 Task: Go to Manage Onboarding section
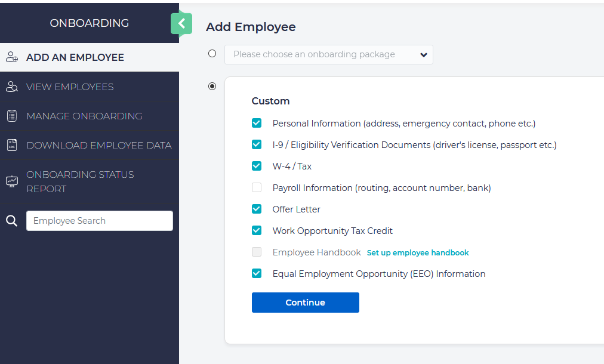[x=84, y=116]
